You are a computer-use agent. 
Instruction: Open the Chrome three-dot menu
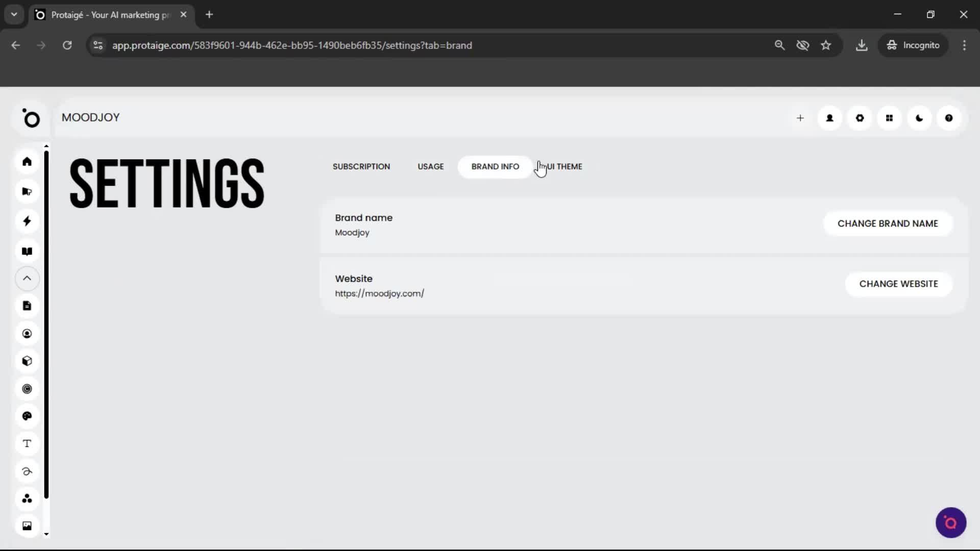[965, 45]
